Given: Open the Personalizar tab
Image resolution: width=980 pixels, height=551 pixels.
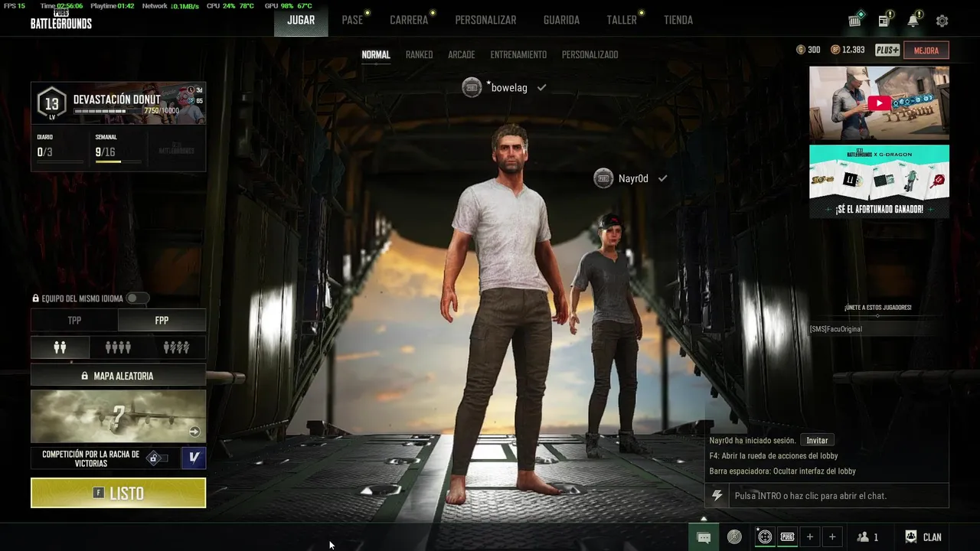Looking at the screenshot, I should (x=485, y=20).
